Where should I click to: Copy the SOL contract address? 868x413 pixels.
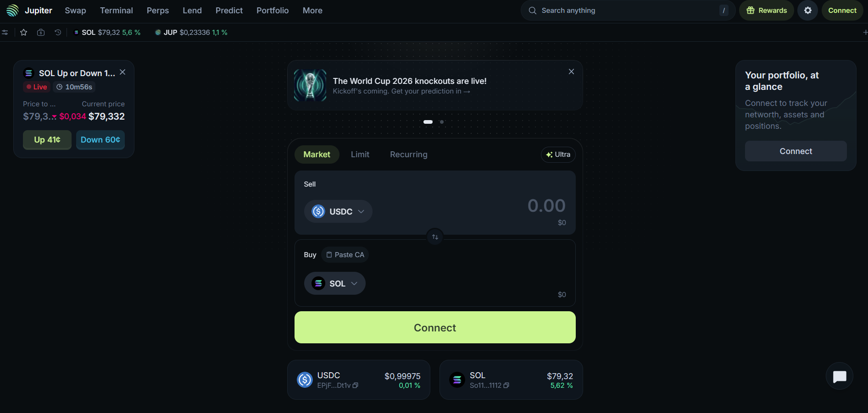pyautogui.click(x=506, y=385)
